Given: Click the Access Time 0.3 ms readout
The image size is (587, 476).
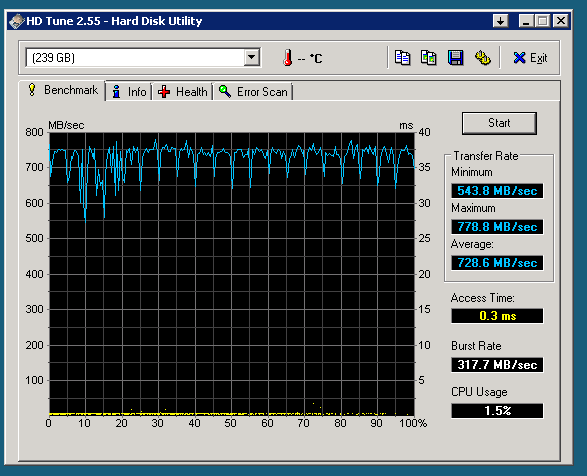Looking at the screenshot, I should [497, 316].
